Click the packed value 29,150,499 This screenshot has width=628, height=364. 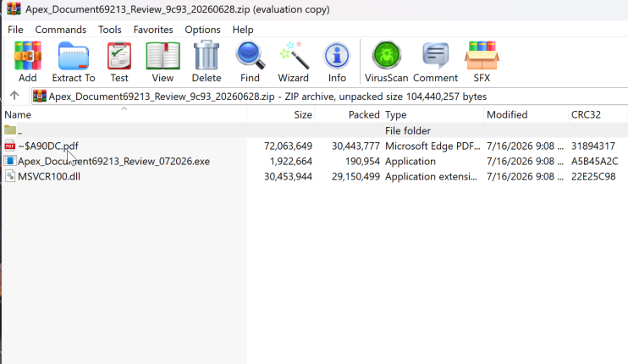point(355,176)
